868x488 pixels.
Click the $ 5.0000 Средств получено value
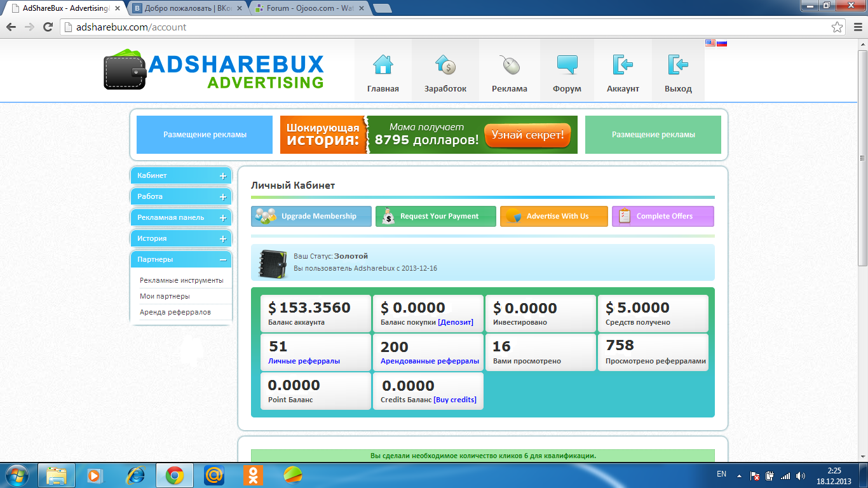(x=637, y=308)
